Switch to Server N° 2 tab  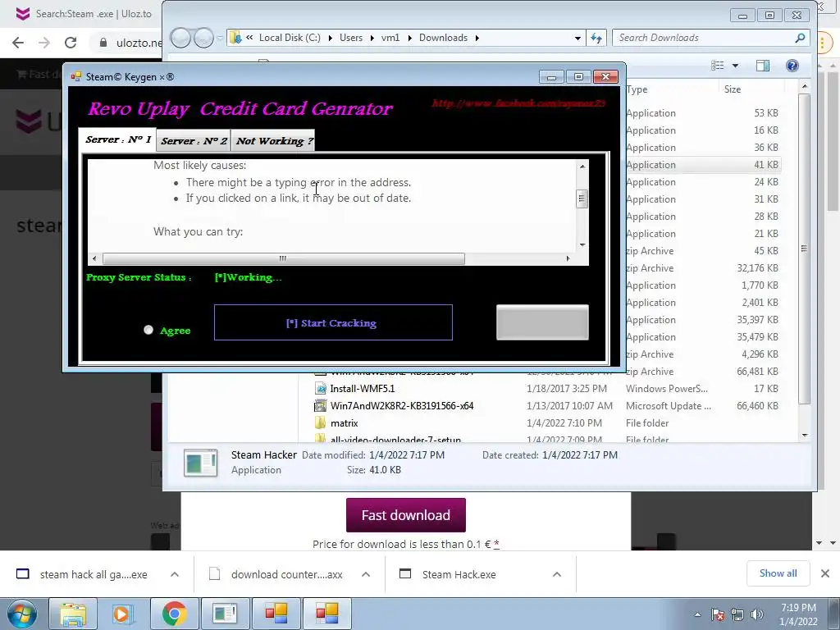[x=194, y=141]
